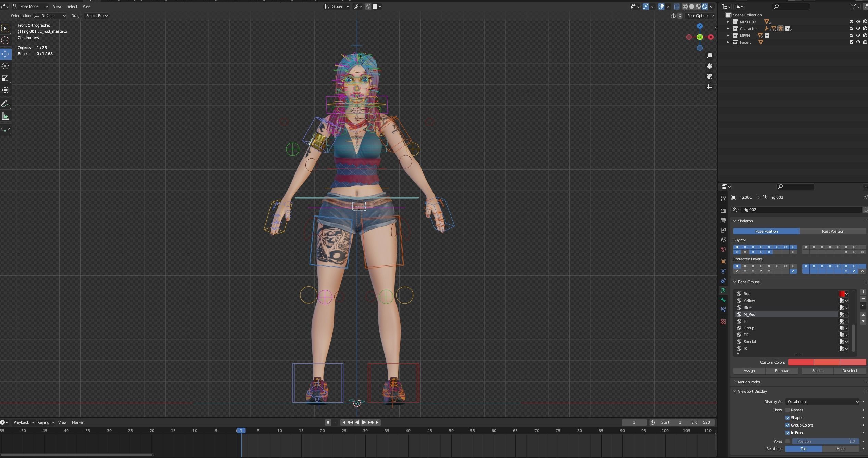868x458 pixels.
Task: Collapse the Bone Groups panel
Action: click(x=734, y=282)
